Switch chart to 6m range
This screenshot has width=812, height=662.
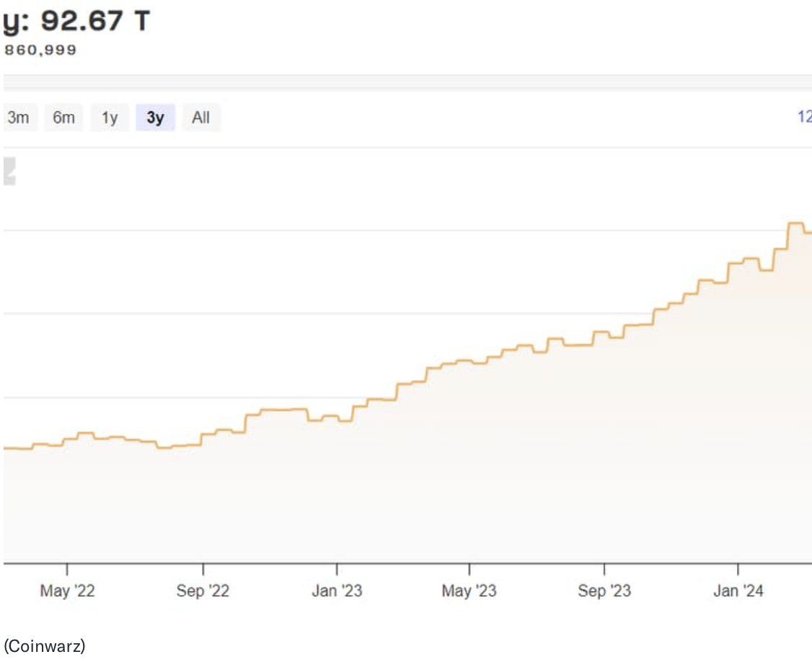tap(63, 118)
